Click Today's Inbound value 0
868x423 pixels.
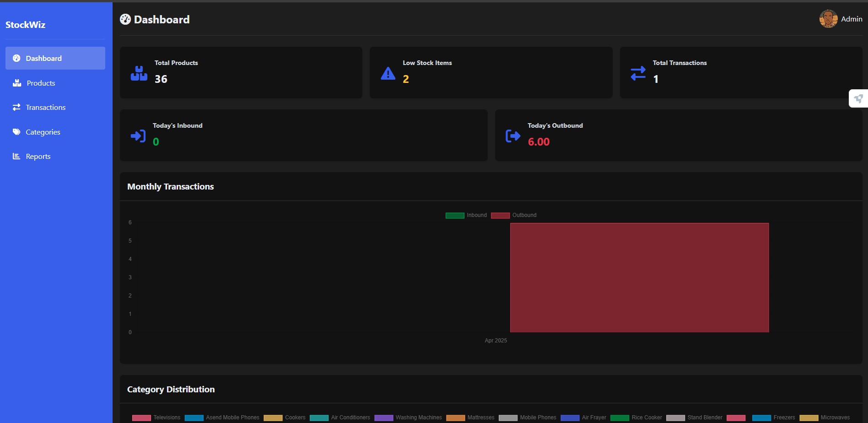[x=156, y=142]
